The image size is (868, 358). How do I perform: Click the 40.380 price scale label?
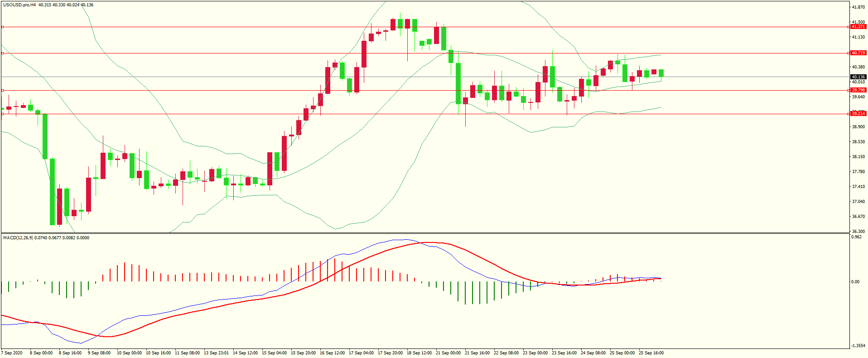click(858, 67)
